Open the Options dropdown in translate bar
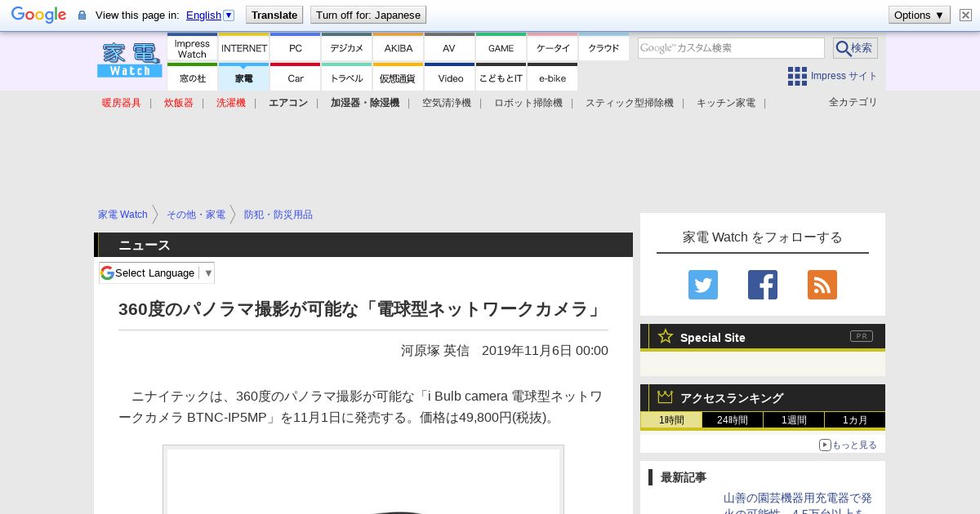The width and height of the screenshot is (980, 514). pos(920,15)
